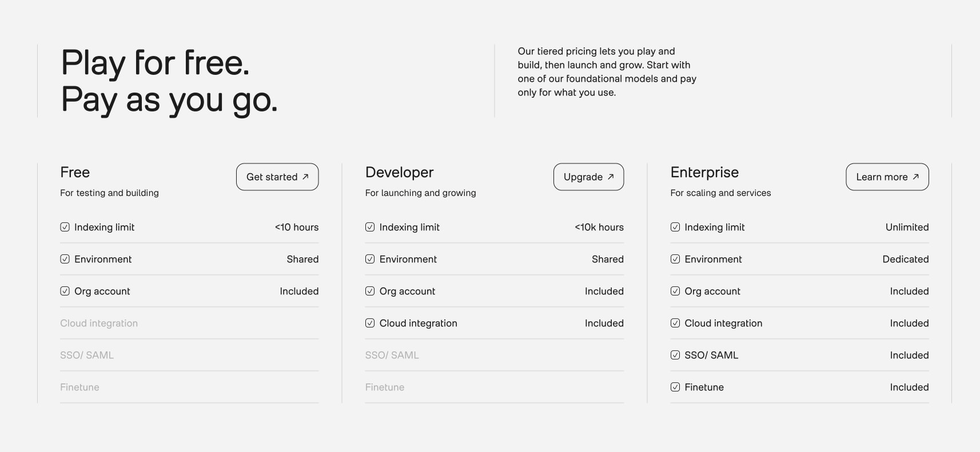
Task: Click Developer Cloud integration check icon
Action: pos(370,323)
